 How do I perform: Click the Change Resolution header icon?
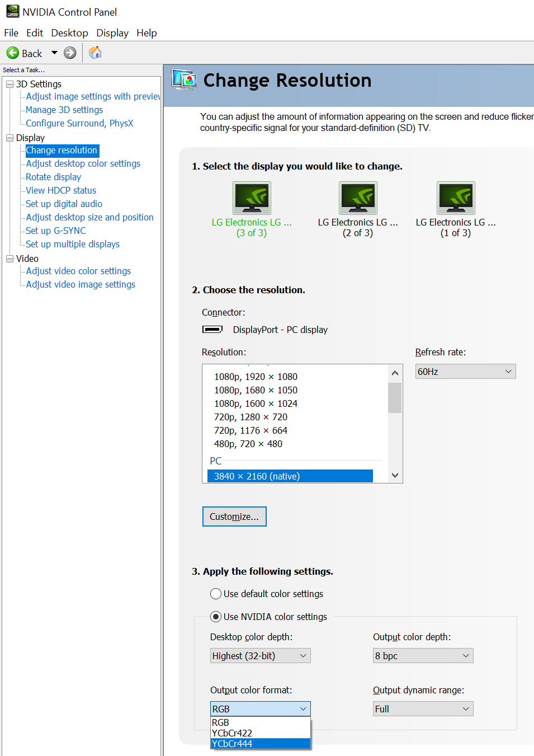[x=184, y=80]
